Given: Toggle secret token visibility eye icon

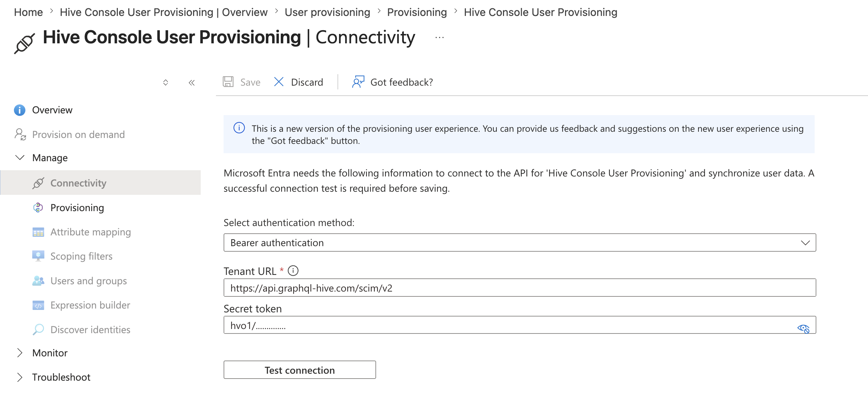Looking at the screenshot, I should [x=803, y=328].
